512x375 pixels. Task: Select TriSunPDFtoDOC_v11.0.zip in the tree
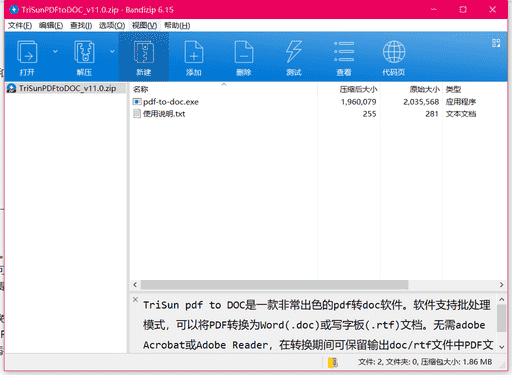pyautogui.click(x=67, y=88)
